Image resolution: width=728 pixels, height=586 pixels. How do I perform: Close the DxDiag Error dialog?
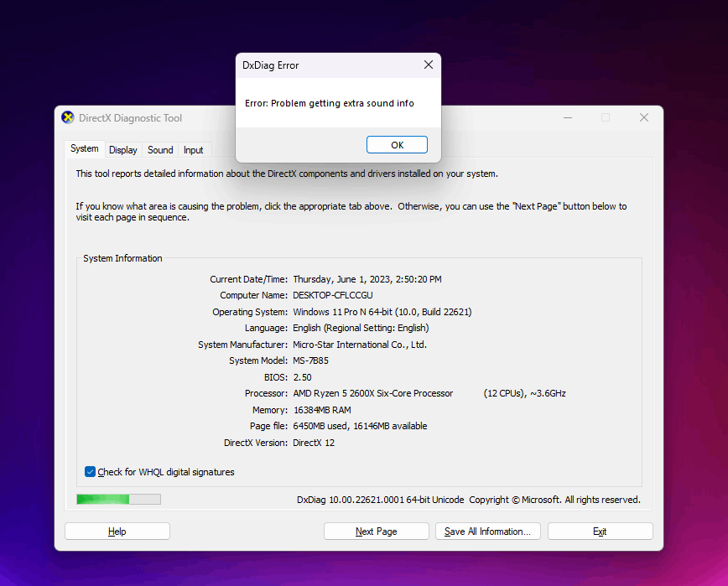tap(428, 65)
